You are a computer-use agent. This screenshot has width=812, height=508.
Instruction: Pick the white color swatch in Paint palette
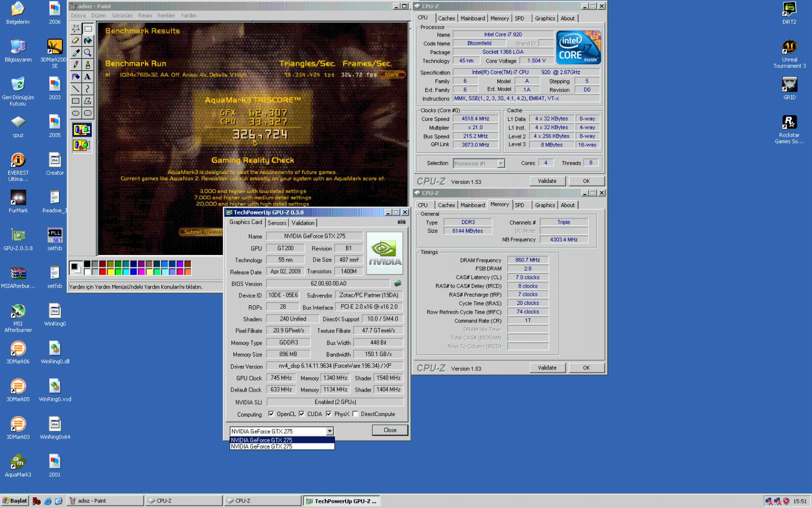87,272
